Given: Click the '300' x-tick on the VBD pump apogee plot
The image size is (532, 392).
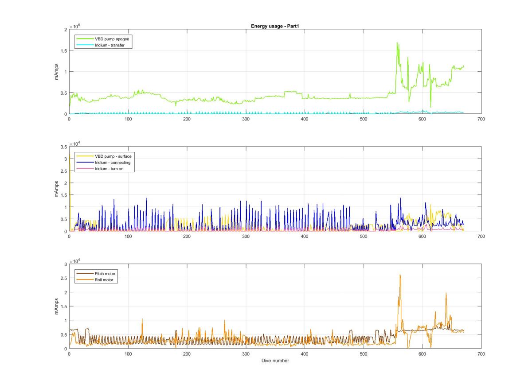Looking at the screenshot, I should click(246, 119).
